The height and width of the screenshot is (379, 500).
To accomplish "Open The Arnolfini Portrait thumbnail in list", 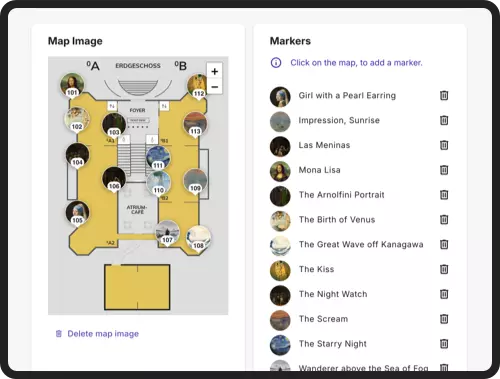I will click(280, 196).
